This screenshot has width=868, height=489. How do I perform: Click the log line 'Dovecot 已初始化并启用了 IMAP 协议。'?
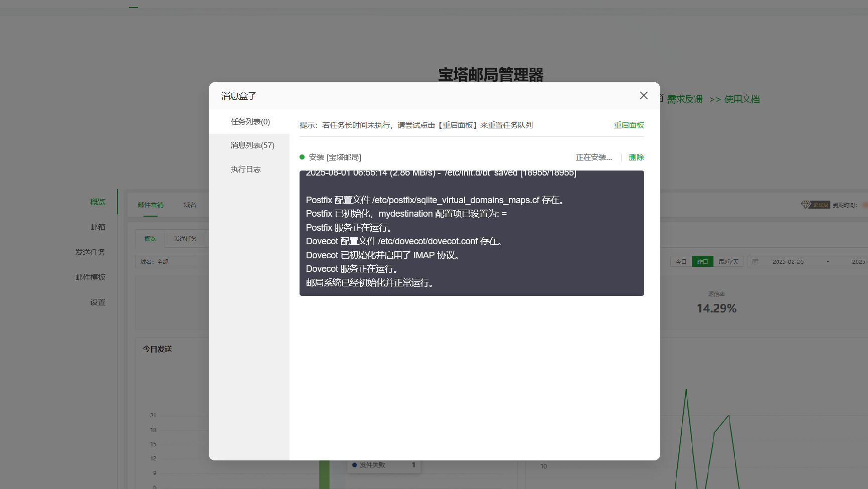coord(383,255)
